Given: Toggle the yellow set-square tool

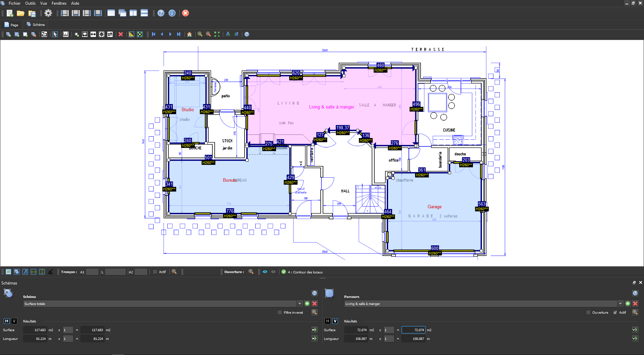Looking at the screenshot, I should pos(131,34).
